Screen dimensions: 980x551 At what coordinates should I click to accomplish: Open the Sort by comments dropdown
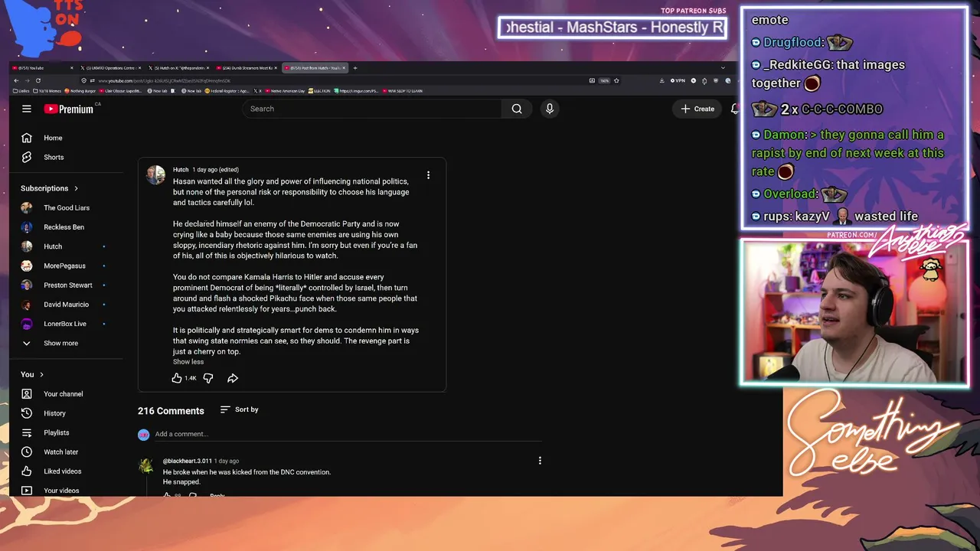[239, 409]
